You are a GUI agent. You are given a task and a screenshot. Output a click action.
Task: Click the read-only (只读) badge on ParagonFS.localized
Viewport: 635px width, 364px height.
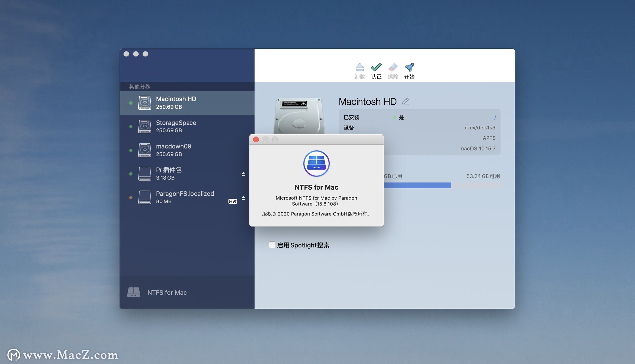233,201
